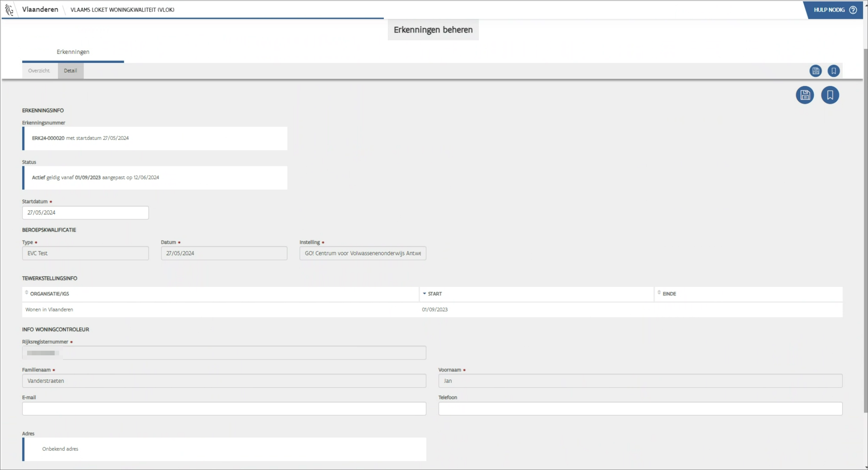Click the small save icon in tab bar

pos(815,71)
